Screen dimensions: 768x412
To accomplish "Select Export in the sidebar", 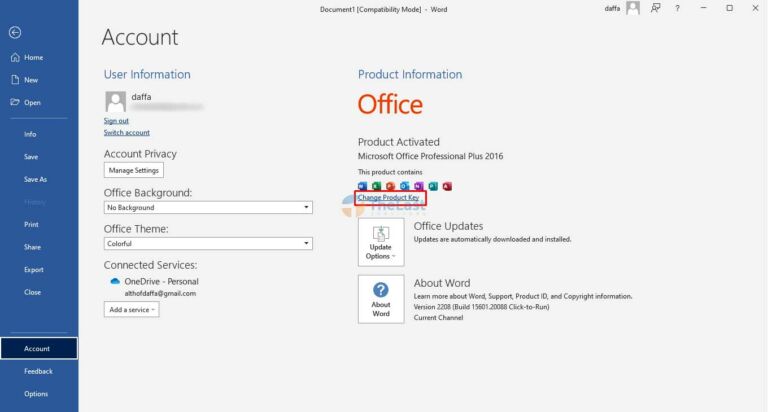I will (x=34, y=269).
